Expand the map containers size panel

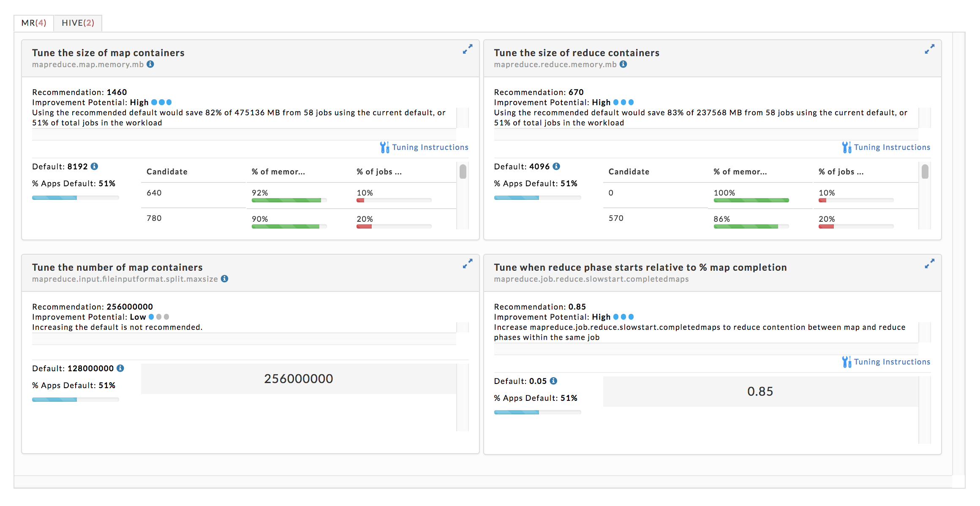coord(468,49)
